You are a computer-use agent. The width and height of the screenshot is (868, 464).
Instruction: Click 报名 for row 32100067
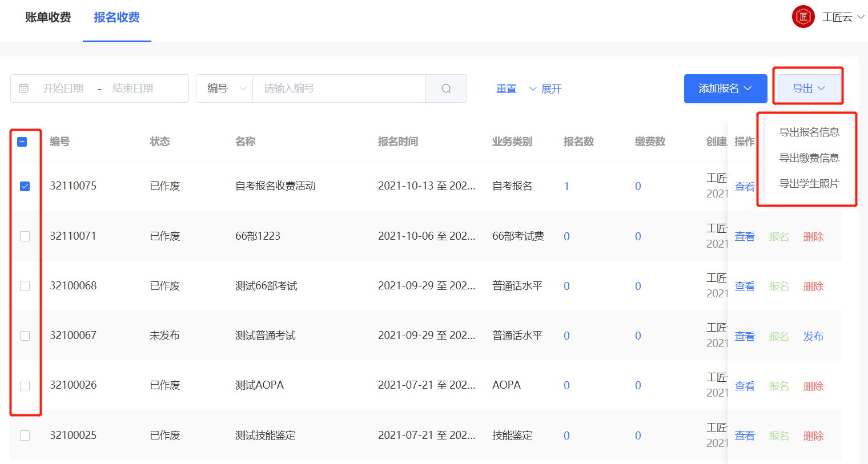(x=779, y=336)
